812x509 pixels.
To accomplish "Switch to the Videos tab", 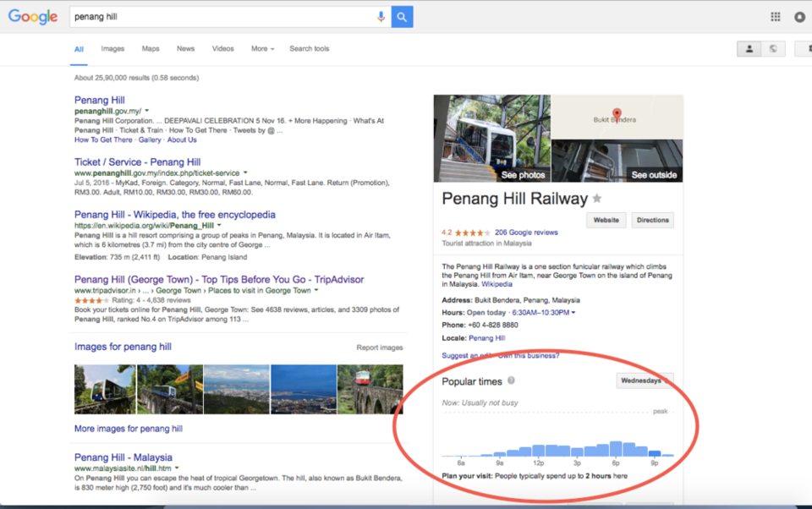I will click(x=222, y=49).
